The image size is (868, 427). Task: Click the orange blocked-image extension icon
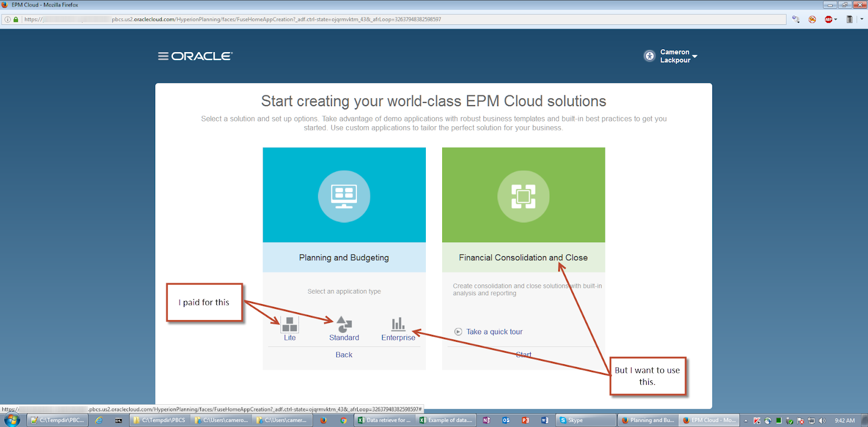tap(812, 19)
